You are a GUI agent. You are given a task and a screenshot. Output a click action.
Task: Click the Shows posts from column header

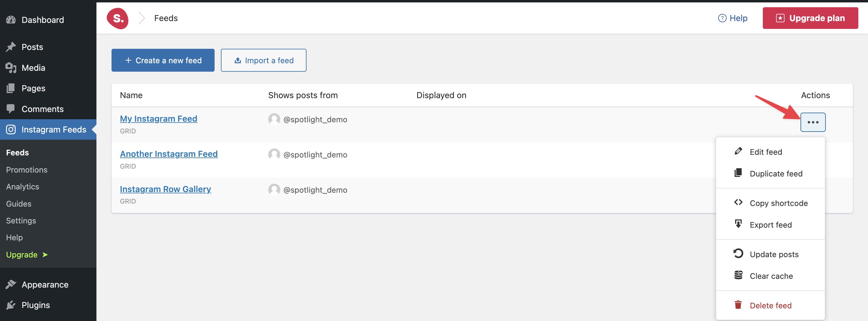pyautogui.click(x=303, y=95)
